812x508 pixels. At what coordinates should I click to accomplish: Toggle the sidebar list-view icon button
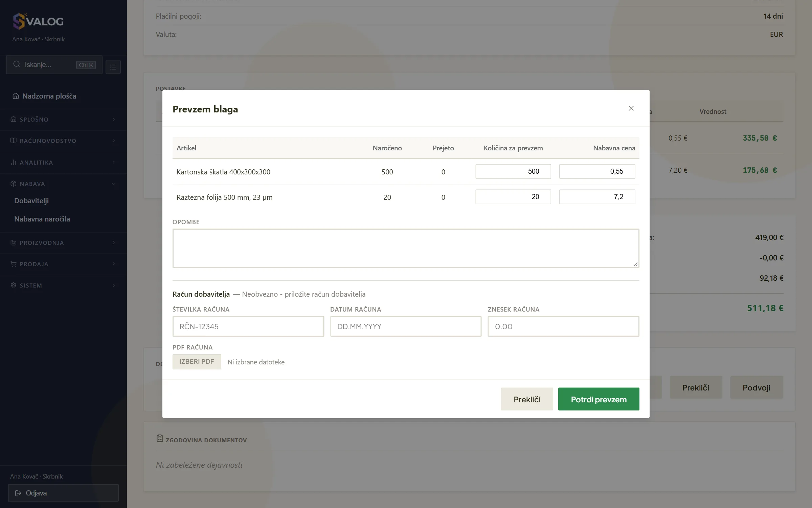click(x=113, y=67)
